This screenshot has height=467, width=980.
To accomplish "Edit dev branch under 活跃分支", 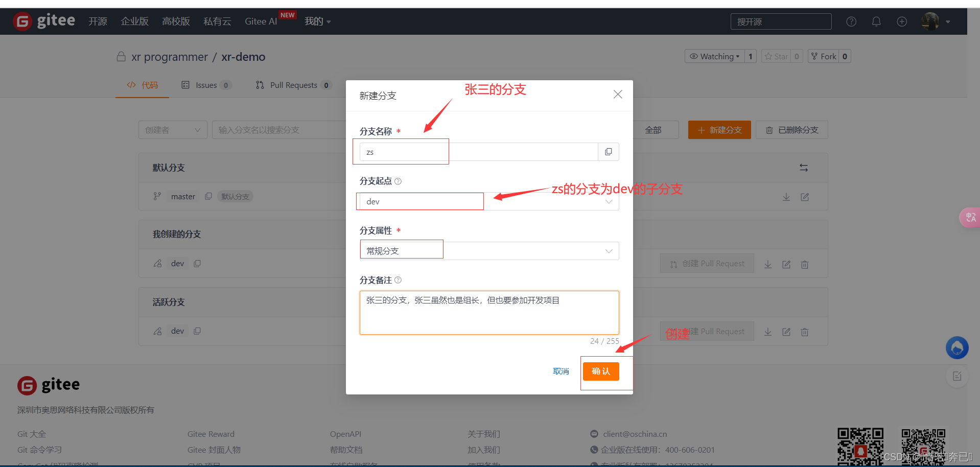I will pyautogui.click(x=786, y=332).
